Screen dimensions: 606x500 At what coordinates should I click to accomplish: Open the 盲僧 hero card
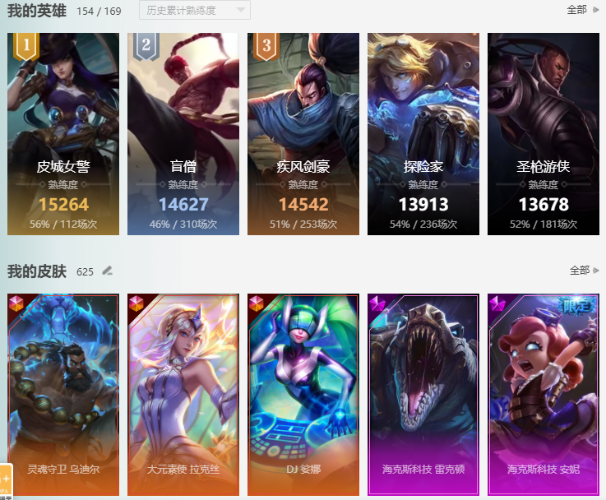183,134
